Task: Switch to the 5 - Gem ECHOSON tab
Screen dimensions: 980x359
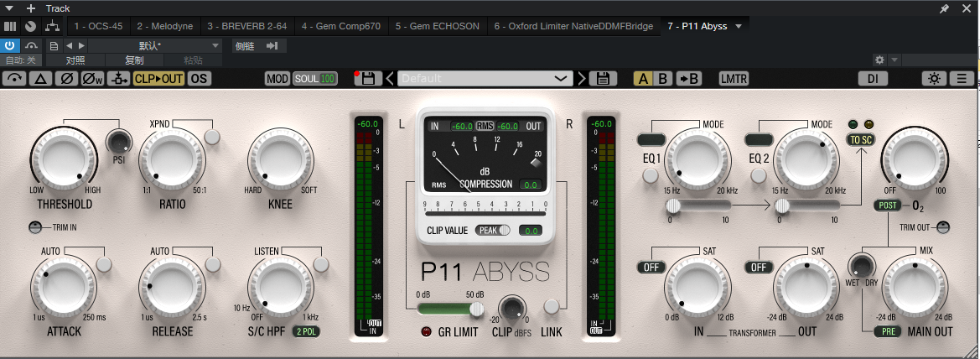Action: coord(438,26)
